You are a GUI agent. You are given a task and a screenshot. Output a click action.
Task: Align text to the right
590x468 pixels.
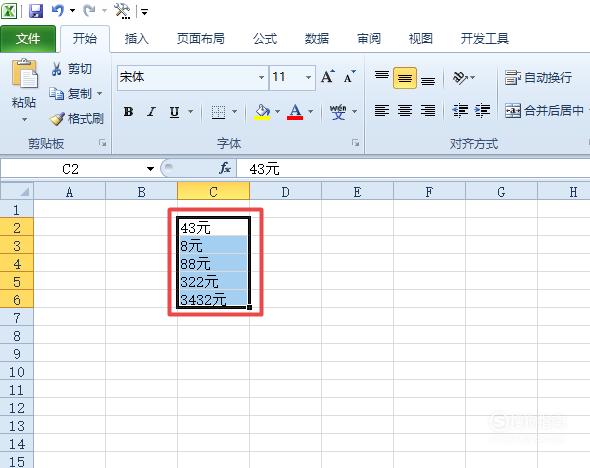pyautogui.click(x=428, y=111)
